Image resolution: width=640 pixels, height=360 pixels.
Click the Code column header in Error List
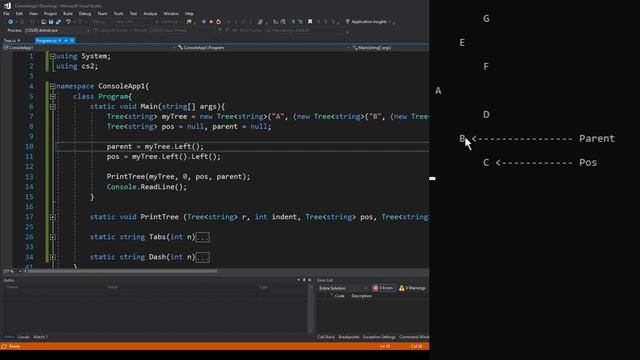(340, 296)
